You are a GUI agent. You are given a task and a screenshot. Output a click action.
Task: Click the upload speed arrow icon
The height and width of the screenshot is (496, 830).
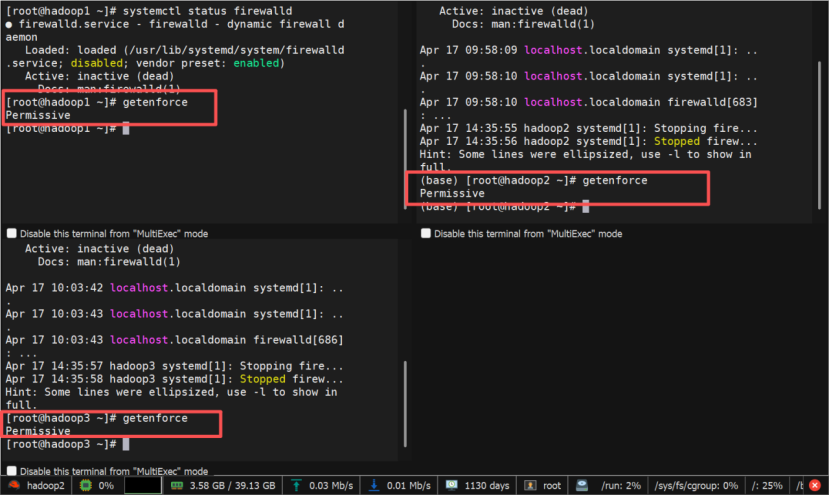296,485
